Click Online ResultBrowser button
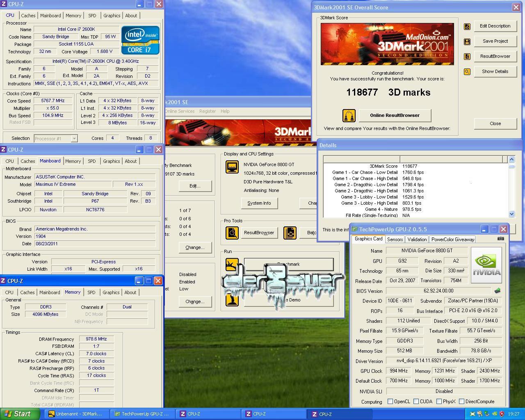This screenshot has width=525, height=420. click(x=395, y=115)
